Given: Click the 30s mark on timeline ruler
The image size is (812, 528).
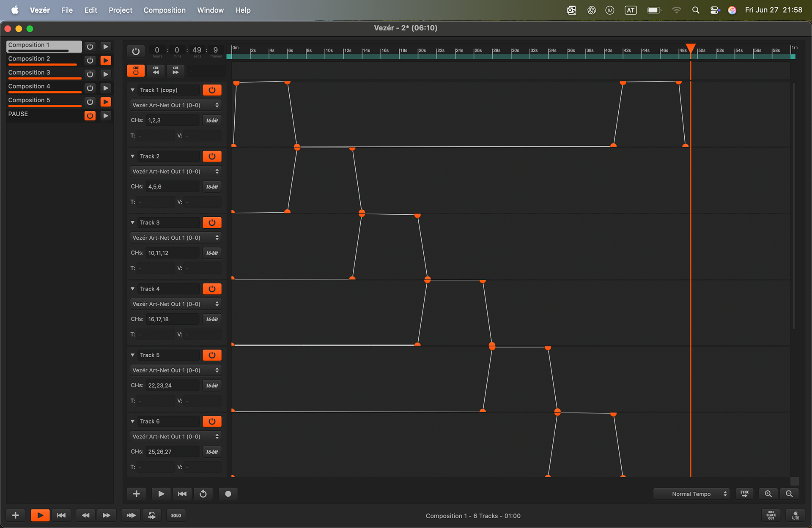Looking at the screenshot, I should point(511,52).
